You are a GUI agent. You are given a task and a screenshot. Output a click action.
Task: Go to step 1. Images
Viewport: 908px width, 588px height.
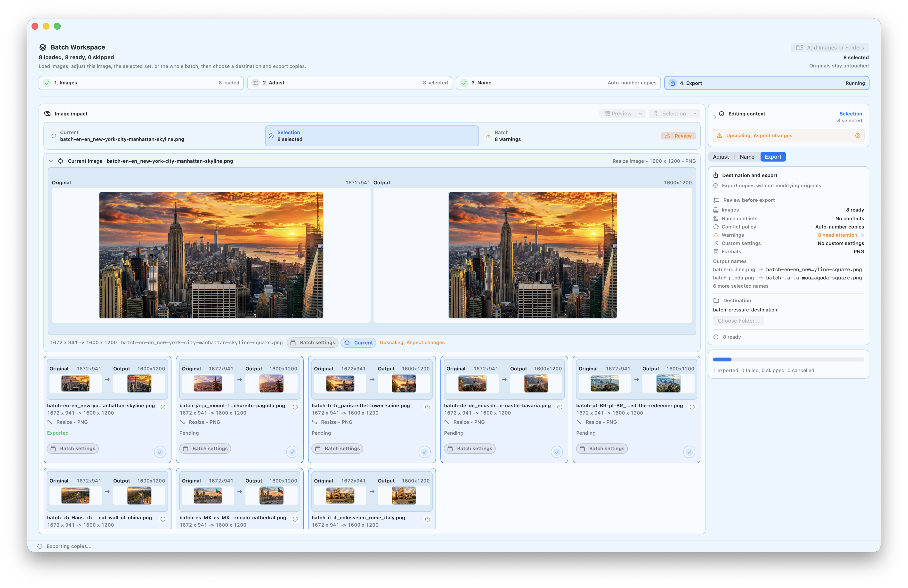pos(141,83)
